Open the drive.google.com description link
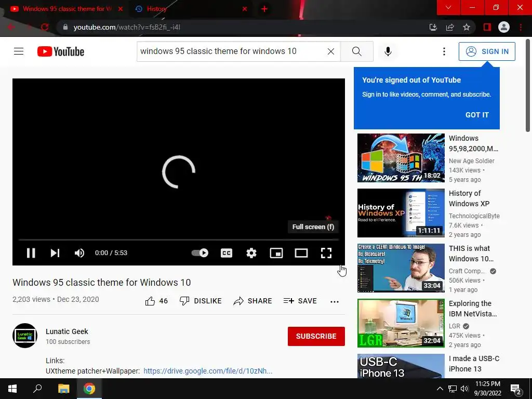This screenshot has height=399, width=532. (x=208, y=371)
